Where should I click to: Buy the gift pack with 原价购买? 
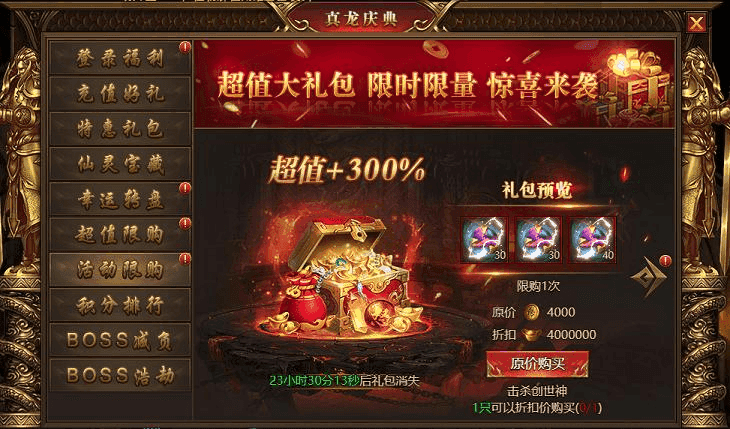coord(537,364)
